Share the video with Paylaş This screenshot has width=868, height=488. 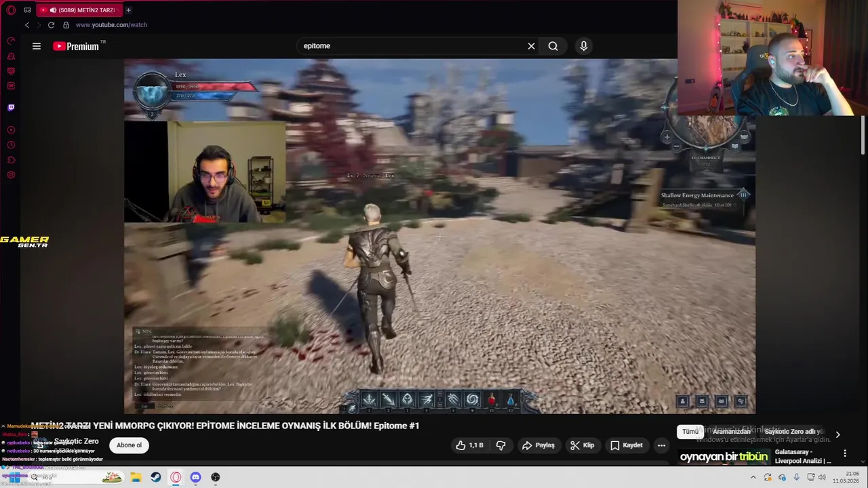(538, 445)
